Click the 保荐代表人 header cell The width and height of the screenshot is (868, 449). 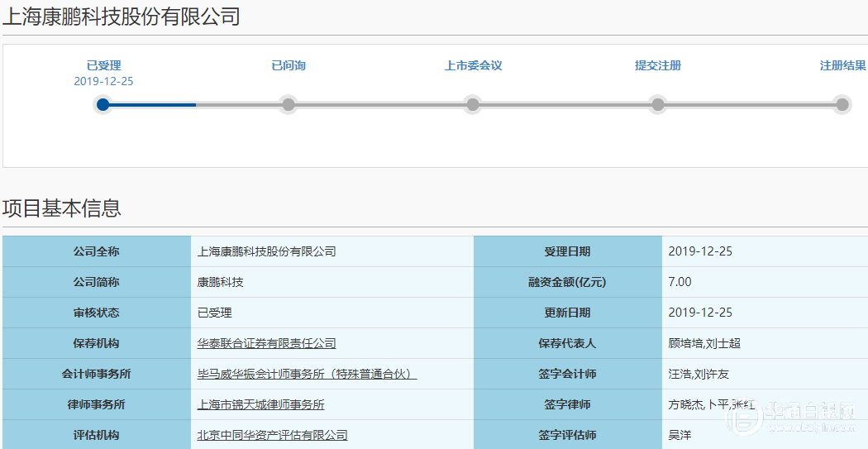[567, 343]
